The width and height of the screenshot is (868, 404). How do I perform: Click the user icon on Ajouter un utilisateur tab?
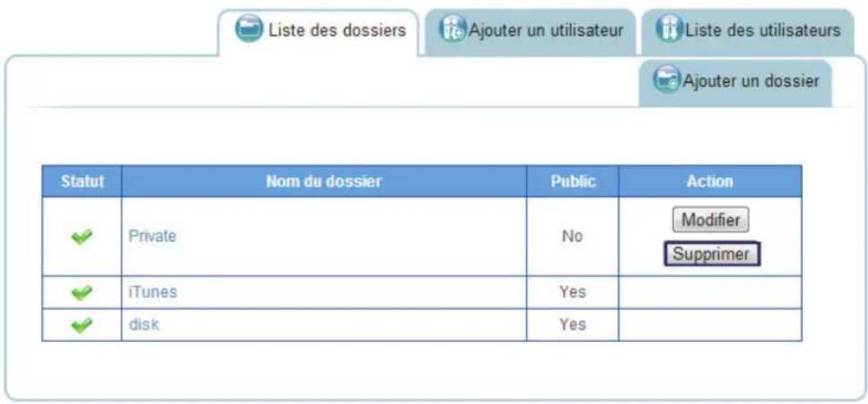tap(453, 31)
